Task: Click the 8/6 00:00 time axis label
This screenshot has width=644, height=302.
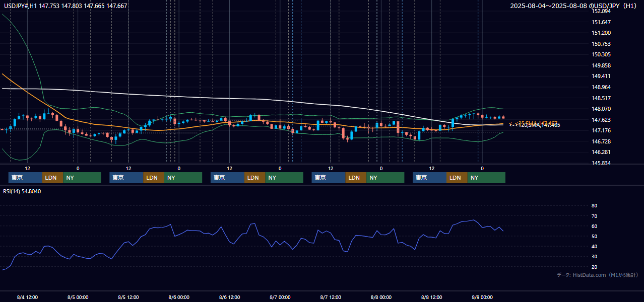Action: 179,297
